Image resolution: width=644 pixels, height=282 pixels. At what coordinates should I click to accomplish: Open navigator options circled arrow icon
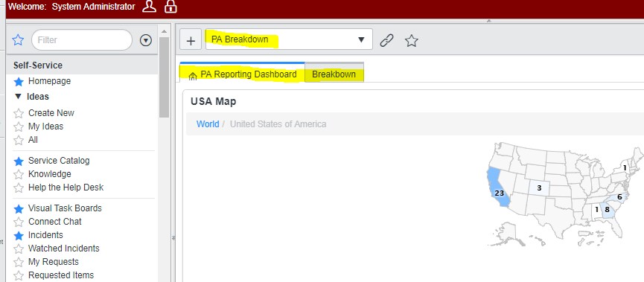pos(146,40)
